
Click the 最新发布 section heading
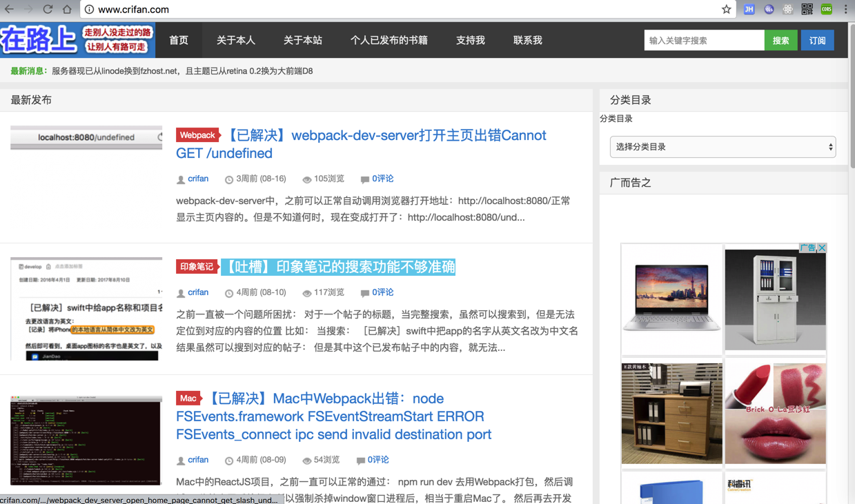(x=31, y=100)
